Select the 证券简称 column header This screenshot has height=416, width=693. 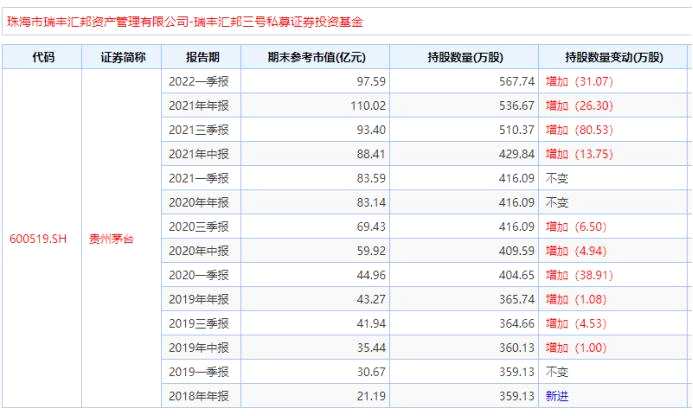click(122, 57)
